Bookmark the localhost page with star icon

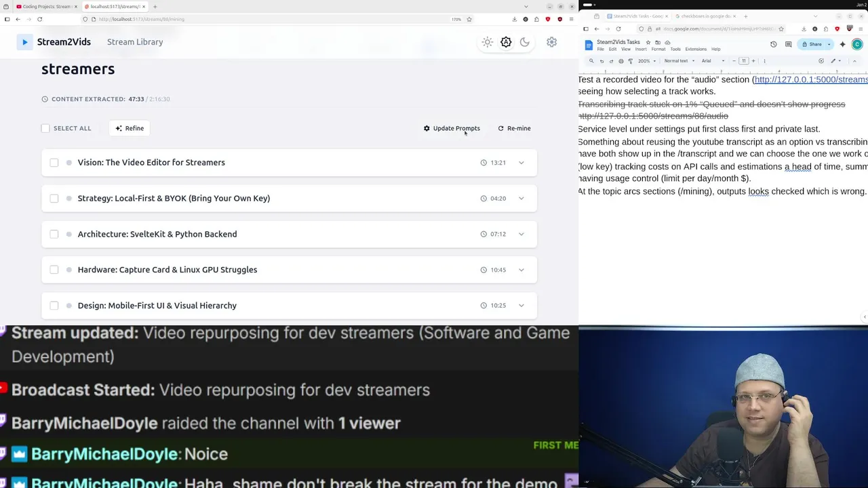click(x=469, y=19)
